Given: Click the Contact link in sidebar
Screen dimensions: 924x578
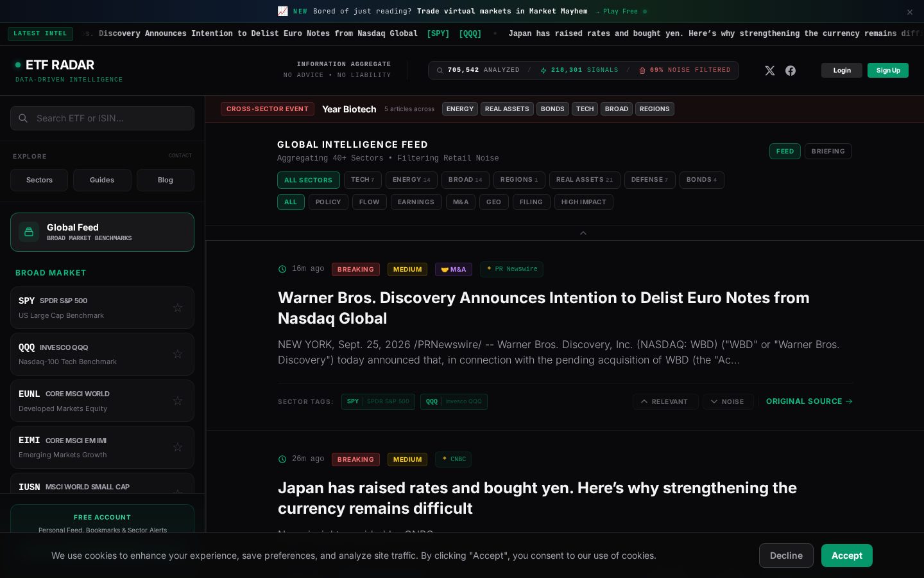Looking at the screenshot, I should [180, 155].
